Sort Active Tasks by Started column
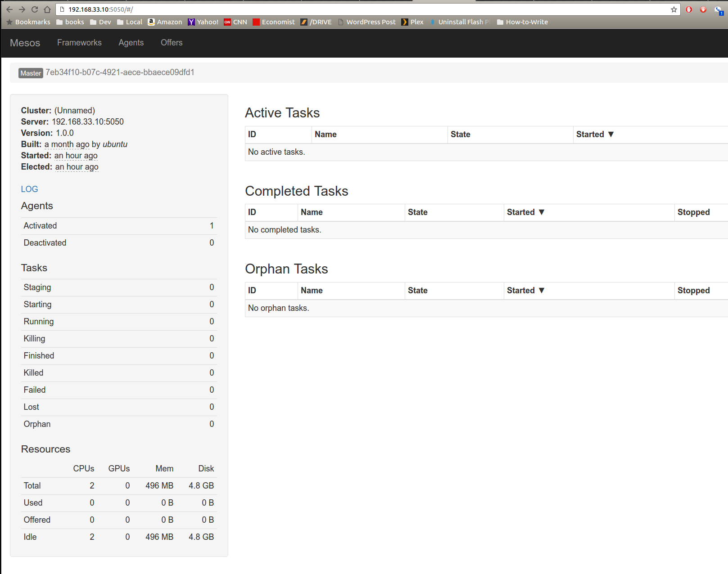728x574 pixels. 594,135
